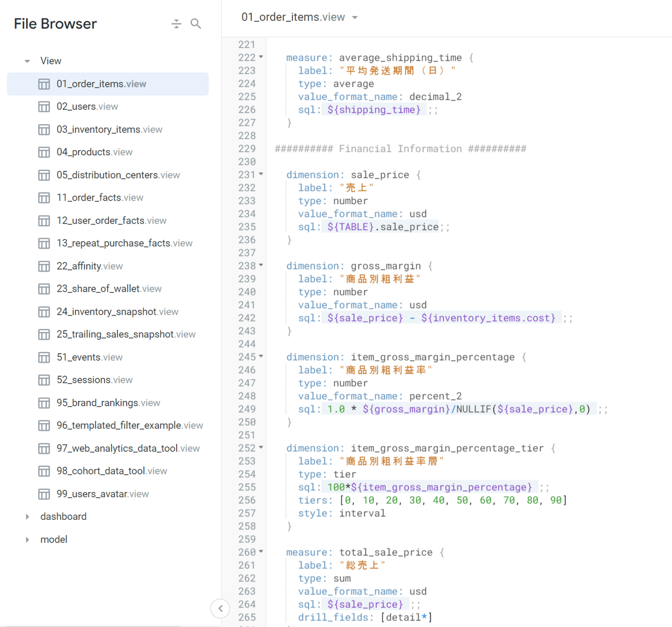This screenshot has height=627, width=672.
Task: Click 'percent_2' value on line 248
Action: tap(435, 396)
